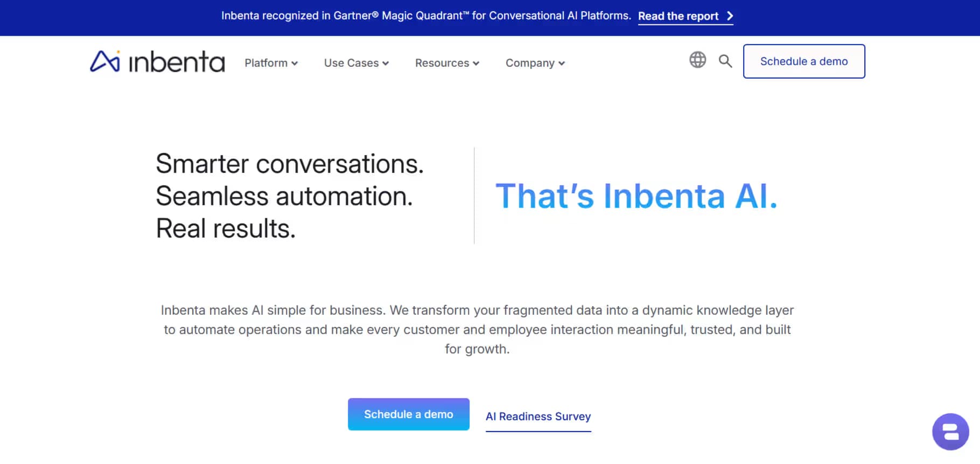This screenshot has width=980, height=464.
Task: Click the That's Inbenta AI headline
Action: 636,196
